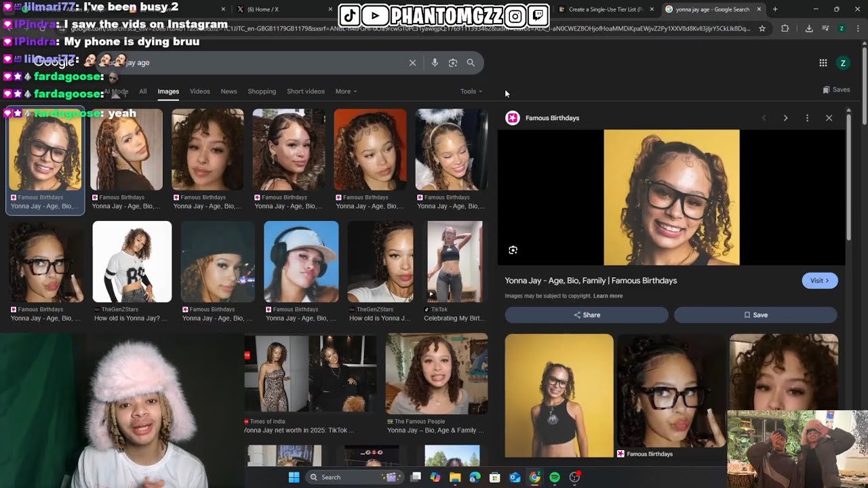Open Times of India net worth thumbnail
The width and height of the screenshot is (868, 488).
(311, 373)
